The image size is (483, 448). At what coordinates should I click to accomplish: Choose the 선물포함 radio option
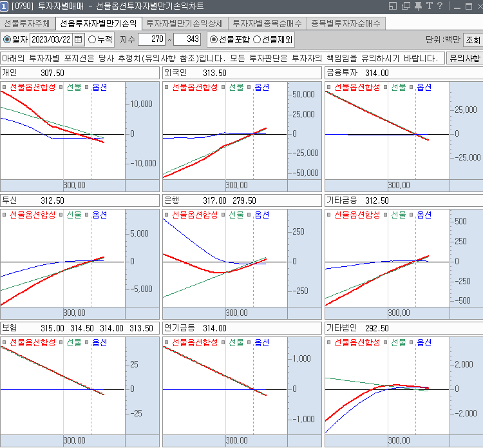(x=213, y=40)
